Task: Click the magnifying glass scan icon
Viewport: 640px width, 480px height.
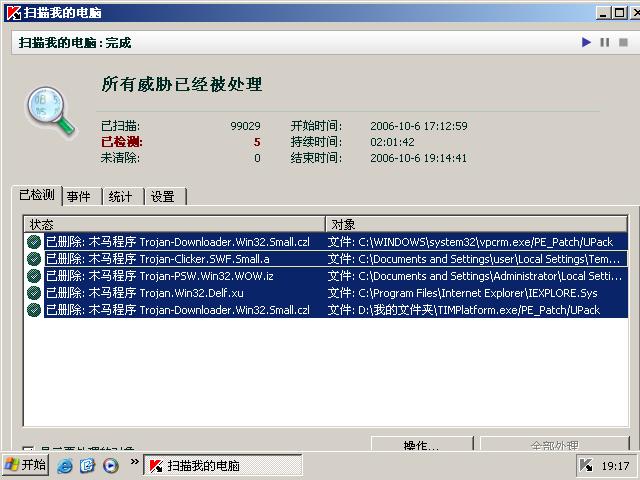Action: point(51,110)
